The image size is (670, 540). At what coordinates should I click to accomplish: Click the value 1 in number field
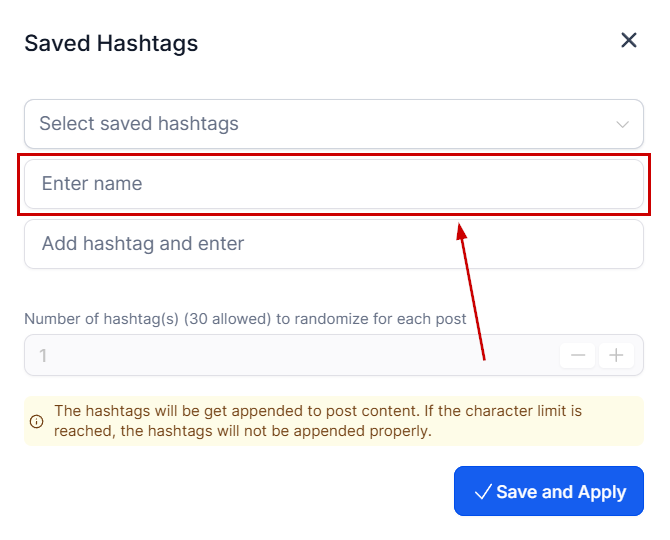pos(43,355)
